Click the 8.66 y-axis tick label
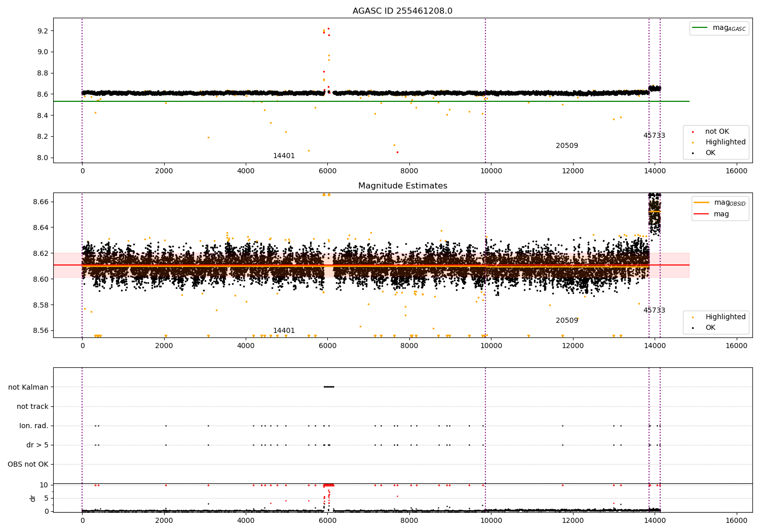 tap(41, 202)
